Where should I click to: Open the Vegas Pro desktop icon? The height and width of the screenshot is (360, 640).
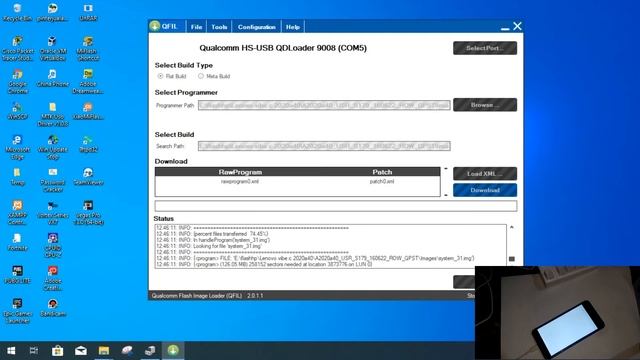point(88,213)
